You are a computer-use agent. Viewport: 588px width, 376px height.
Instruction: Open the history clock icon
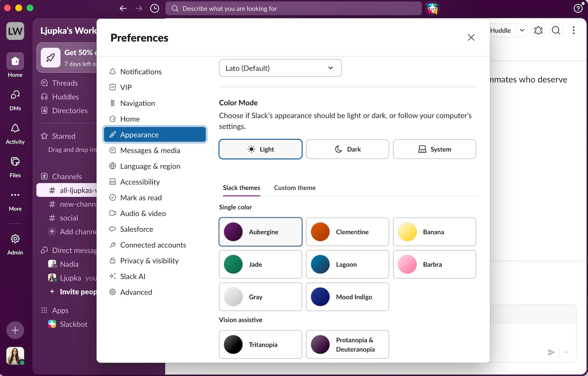point(155,9)
